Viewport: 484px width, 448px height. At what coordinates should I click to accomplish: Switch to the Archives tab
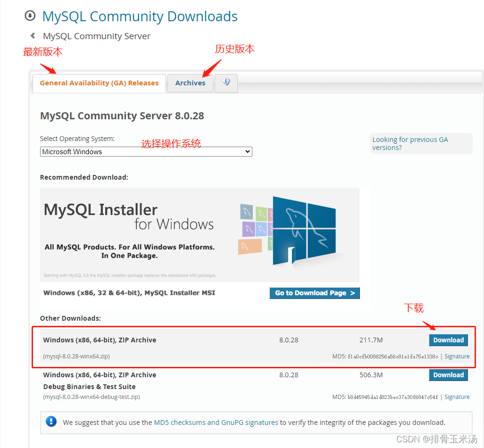(190, 83)
